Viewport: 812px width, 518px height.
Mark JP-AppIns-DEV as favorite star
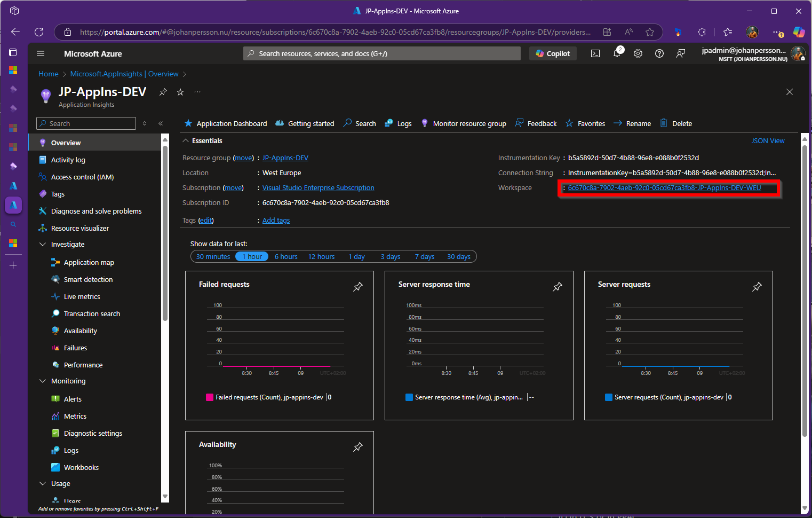[x=180, y=92]
